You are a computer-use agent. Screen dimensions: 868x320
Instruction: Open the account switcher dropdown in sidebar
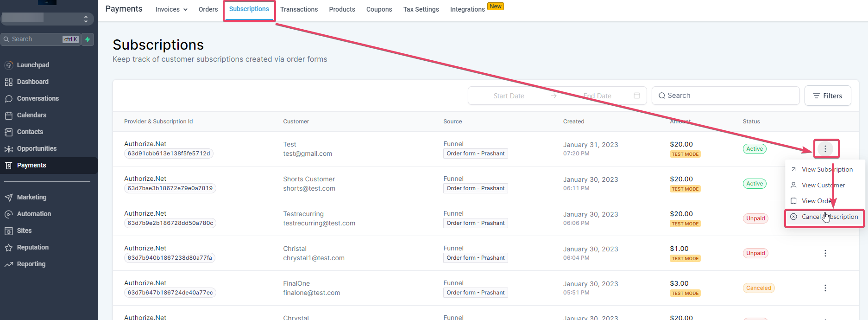47,19
